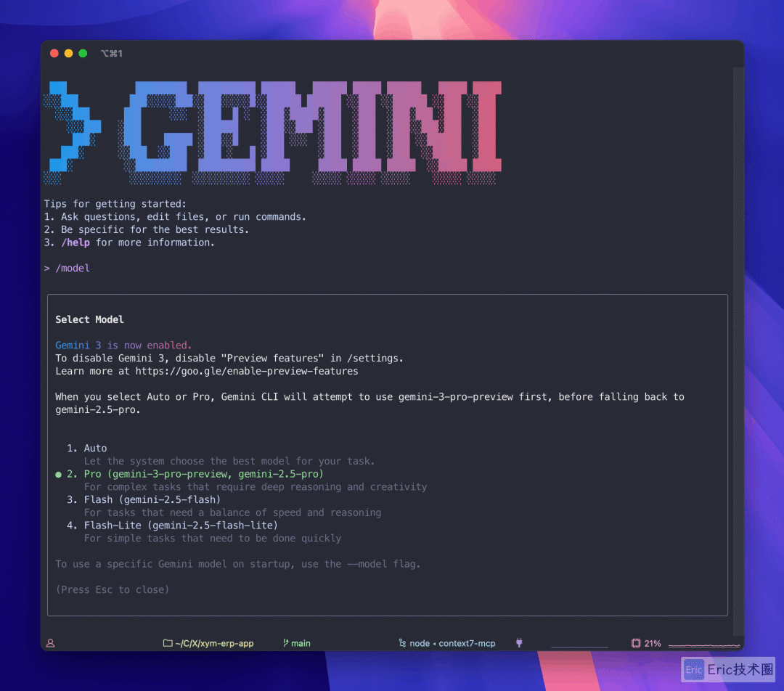Click the user profile icon in status bar

pos(49,643)
